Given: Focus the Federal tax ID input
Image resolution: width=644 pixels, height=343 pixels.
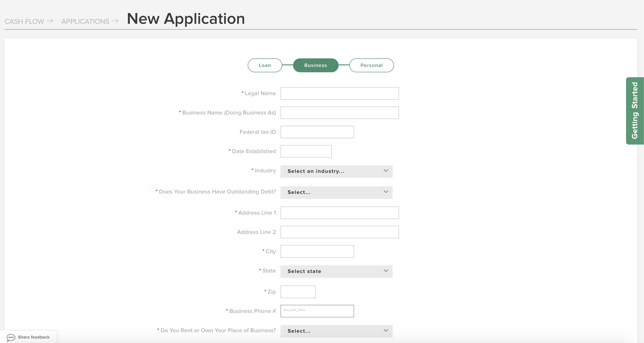Looking at the screenshot, I should click(317, 132).
